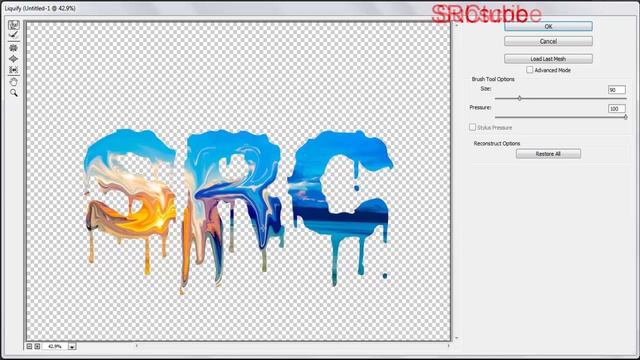The height and width of the screenshot is (360, 640).
Task: Open the zoom percentage dropdown arrow
Action: point(72,347)
